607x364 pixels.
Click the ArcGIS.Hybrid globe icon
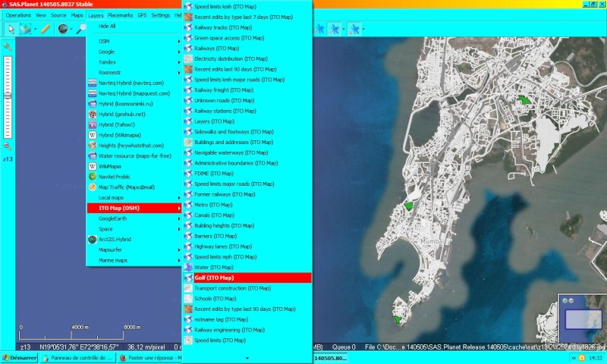tap(92, 240)
